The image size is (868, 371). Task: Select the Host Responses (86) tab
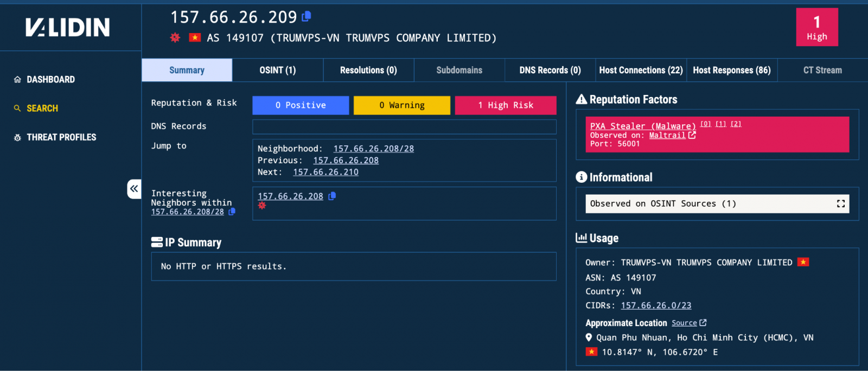point(731,70)
